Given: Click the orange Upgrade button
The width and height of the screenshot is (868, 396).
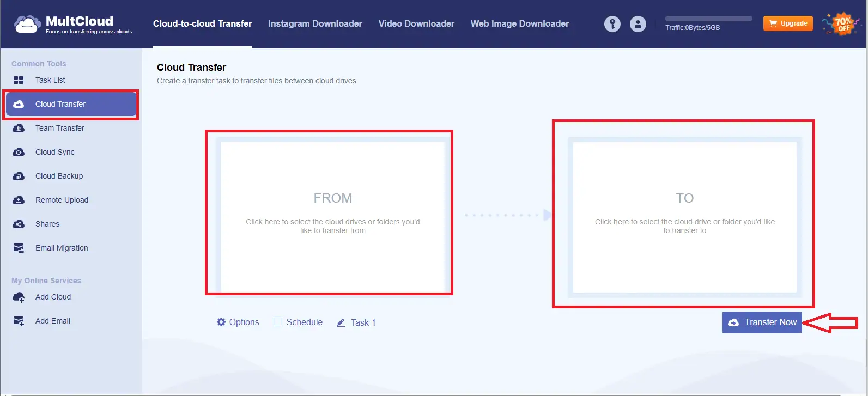Looking at the screenshot, I should (x=788, y=23).
